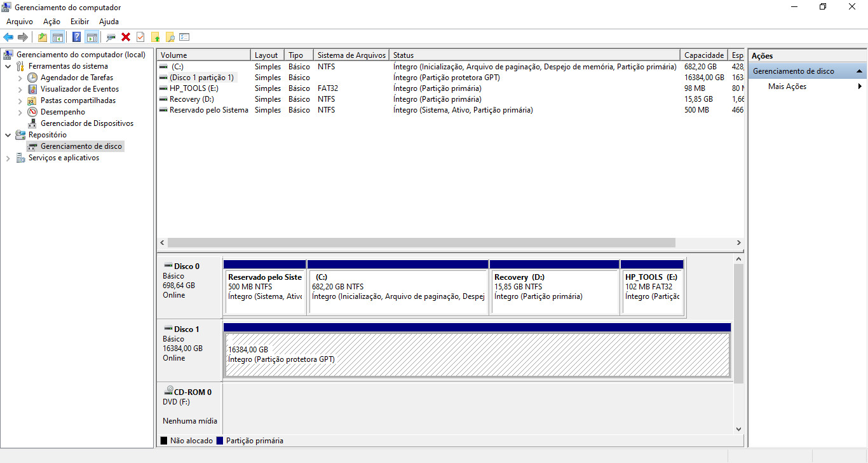Sort volumes by Capacidade column header
The image size is (868, 463).
click(x=704, y=55)
